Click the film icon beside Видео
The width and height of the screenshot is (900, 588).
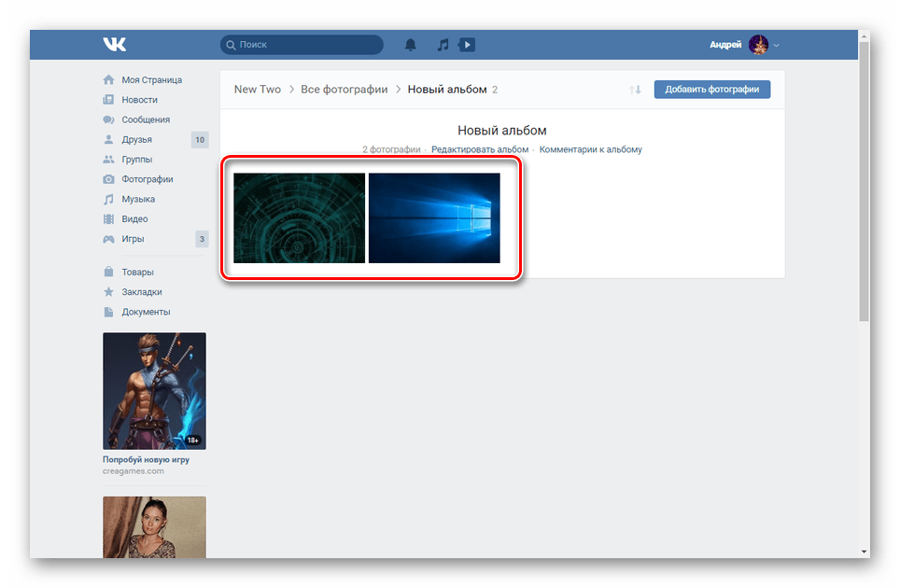(x=108, y=219)
